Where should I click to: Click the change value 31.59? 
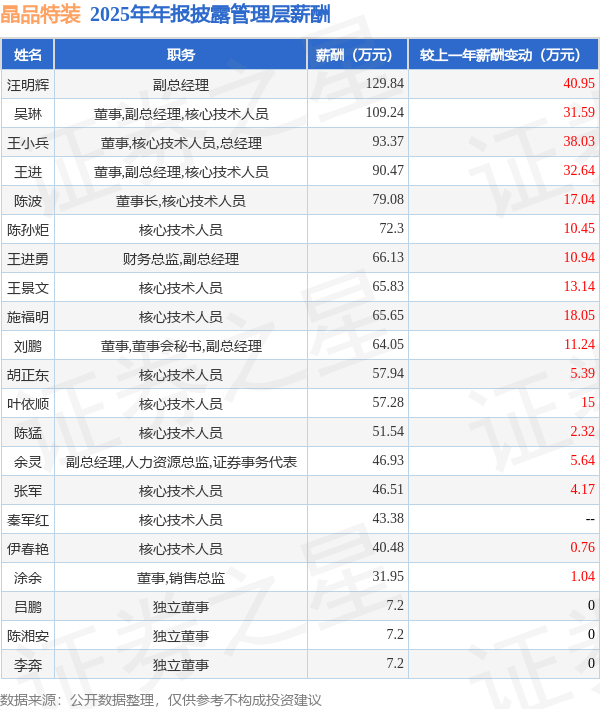[x=579, y=112]
